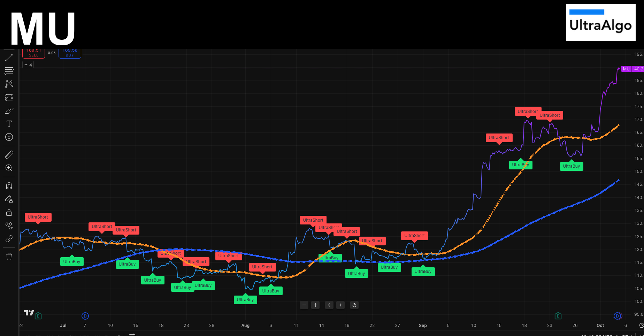
Task: Reset the chart view
Action: coord(354,305)
